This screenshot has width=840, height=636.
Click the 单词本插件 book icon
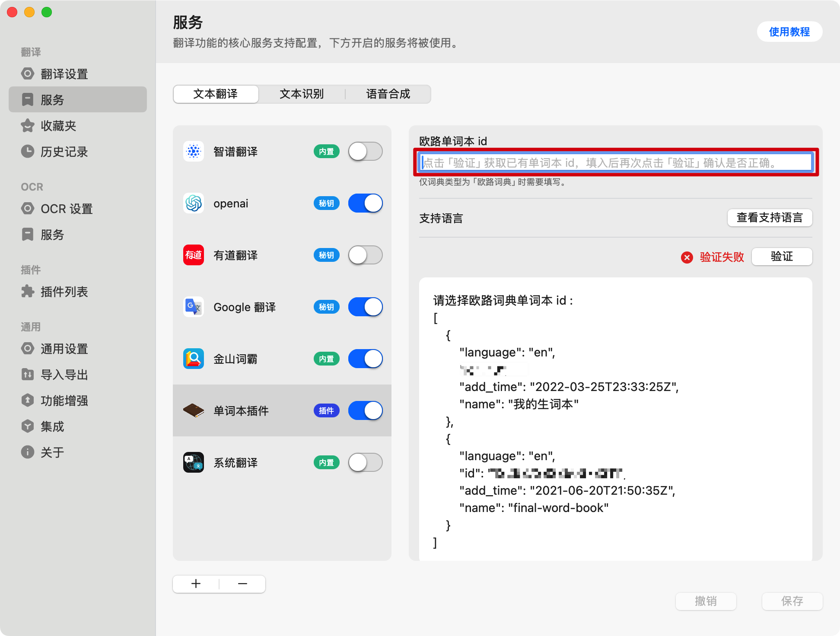[193, 410]
